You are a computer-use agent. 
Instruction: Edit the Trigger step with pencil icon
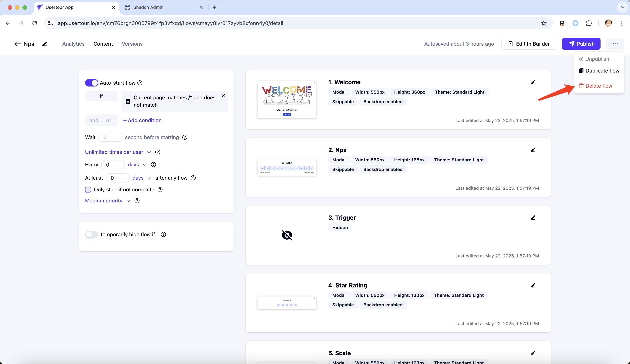point(533,218)
